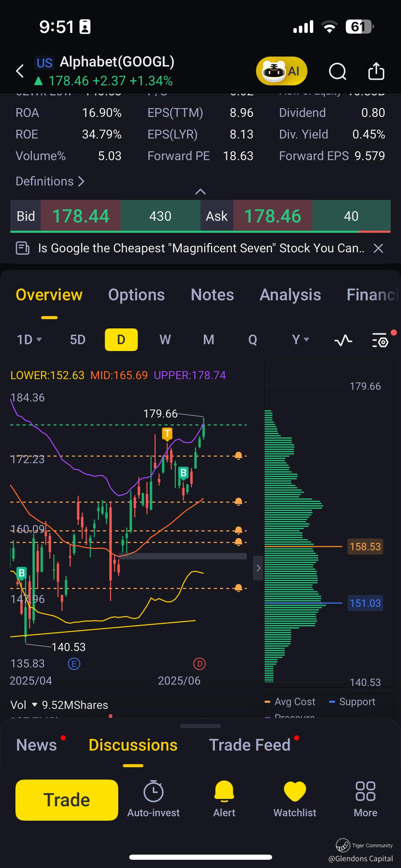Expand the 1D timeframe dropdown
The height and width of the screenshot is (868, 401).
pyautogui.click(x=29, y=340)
